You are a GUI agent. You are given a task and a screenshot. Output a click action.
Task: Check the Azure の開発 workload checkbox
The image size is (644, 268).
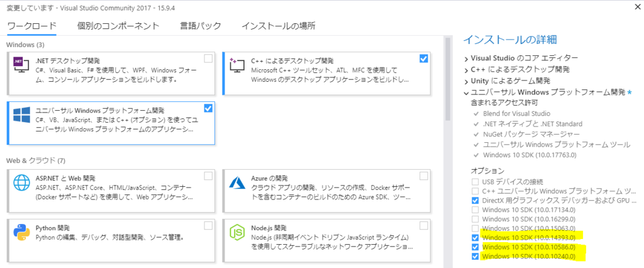click(x=423, y=176)
